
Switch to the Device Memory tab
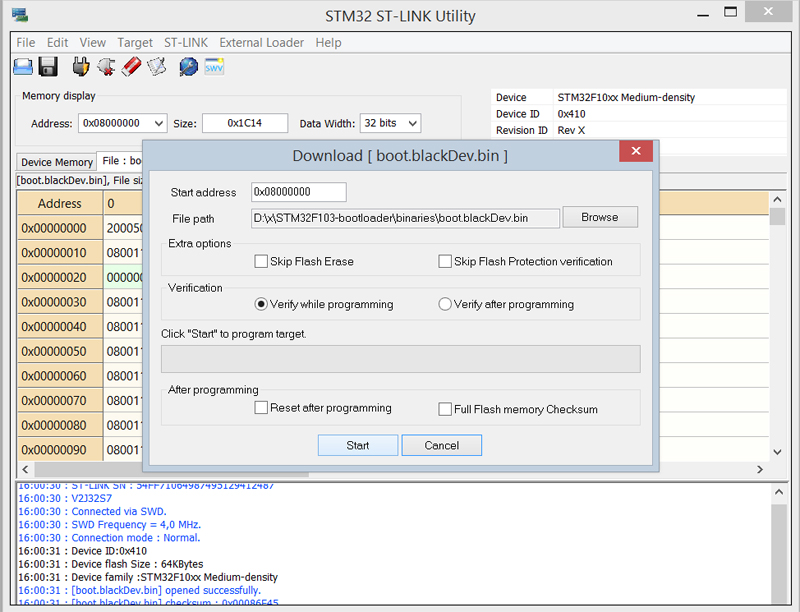pyautogui.click(x=57, y=162)
